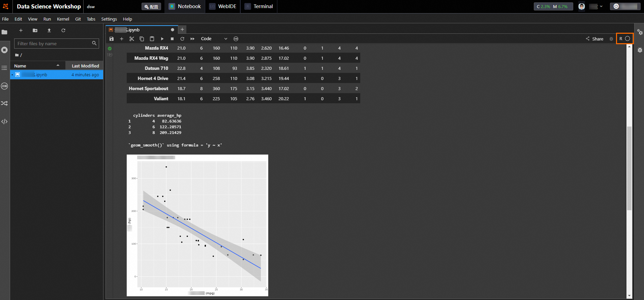Switch to the Notebook tab
The image size is (644, 300).
tap(185, 6)
